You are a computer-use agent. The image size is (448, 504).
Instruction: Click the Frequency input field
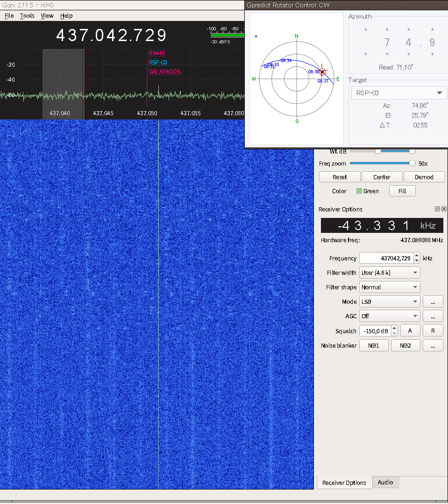(386, 258)
